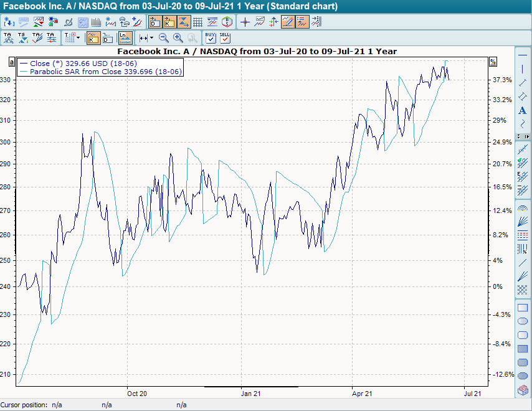Open the grid style dropdown arrow
This screenshot has height=411, width=532.
pyautogui.click(x=78, y=37)
